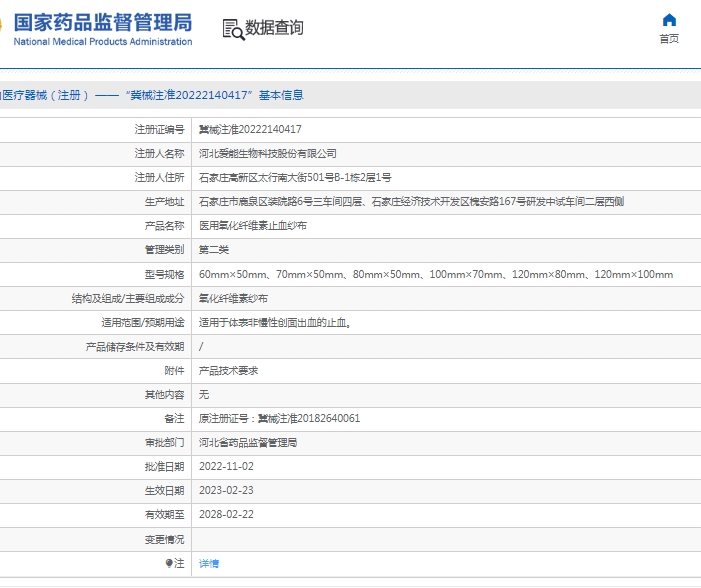Screen dimensions: 701x588
Task: Click the home icon labeled 首页
Action: (669, 21)
